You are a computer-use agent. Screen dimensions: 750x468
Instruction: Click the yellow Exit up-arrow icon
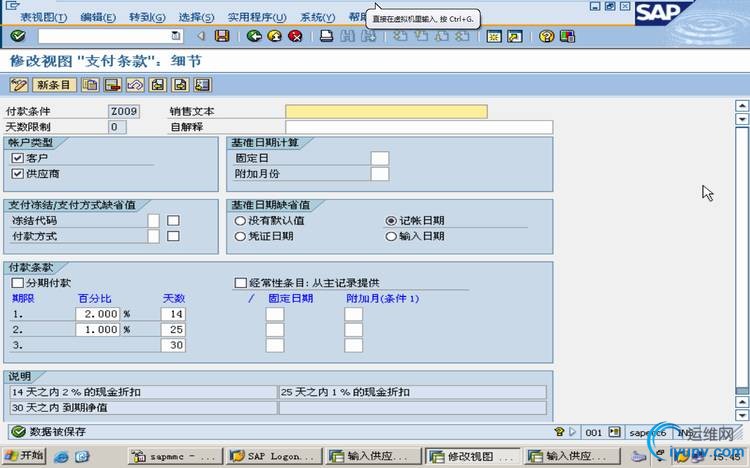275,36
